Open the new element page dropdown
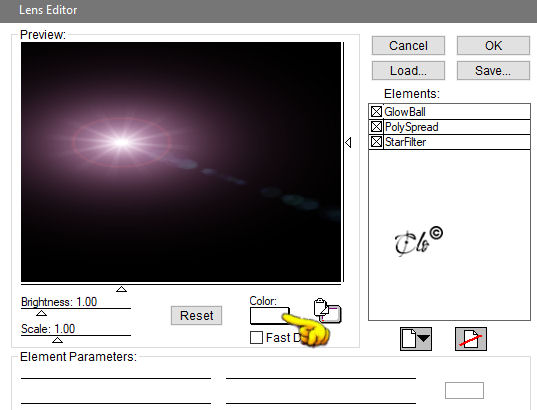 416,339
